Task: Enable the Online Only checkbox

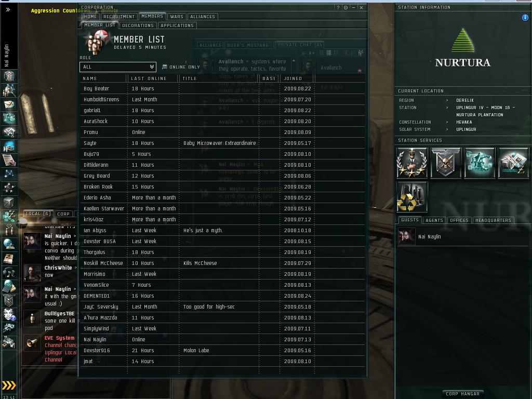Action: coord(165,67)
